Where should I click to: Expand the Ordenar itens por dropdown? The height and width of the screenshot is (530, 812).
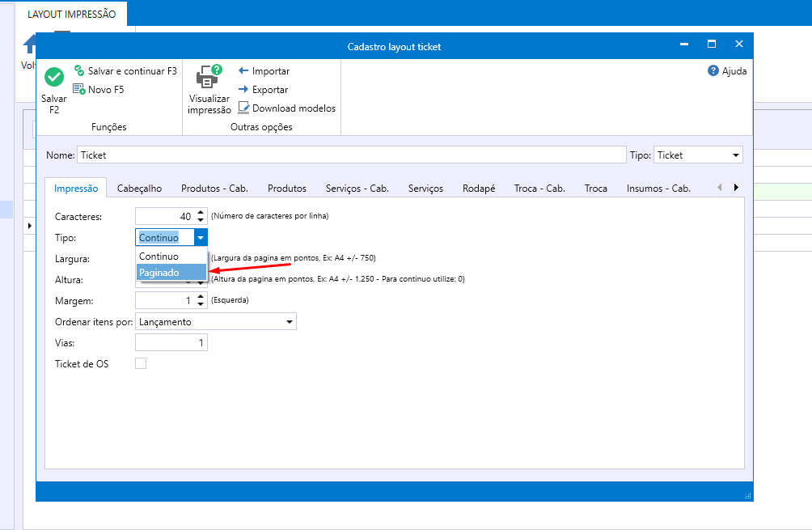pyautogui.click(x=290, y=322)
